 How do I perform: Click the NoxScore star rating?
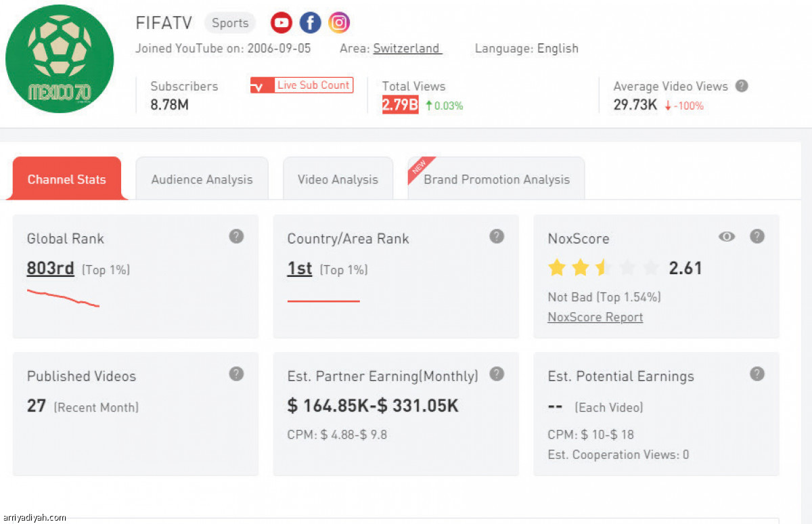coord(603,268)
